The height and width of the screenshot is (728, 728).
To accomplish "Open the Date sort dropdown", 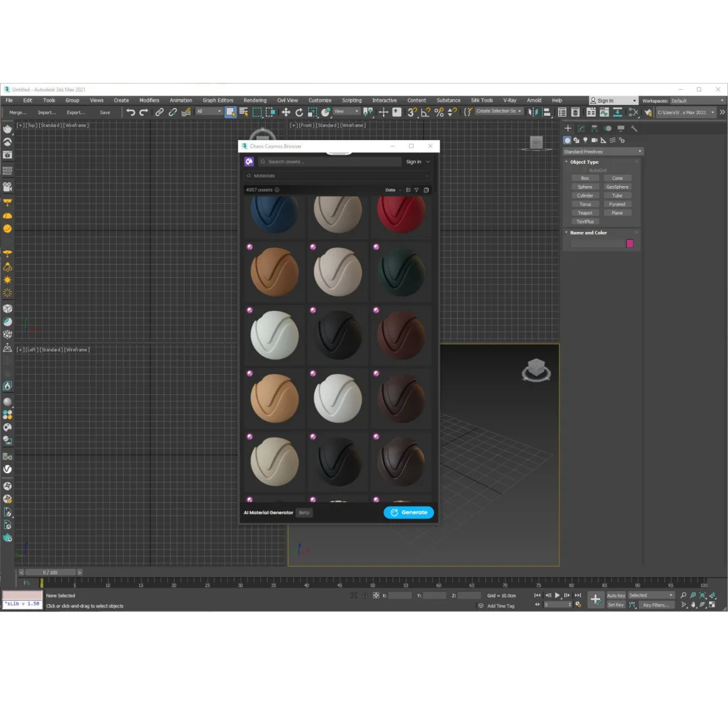I will (392, 190).
